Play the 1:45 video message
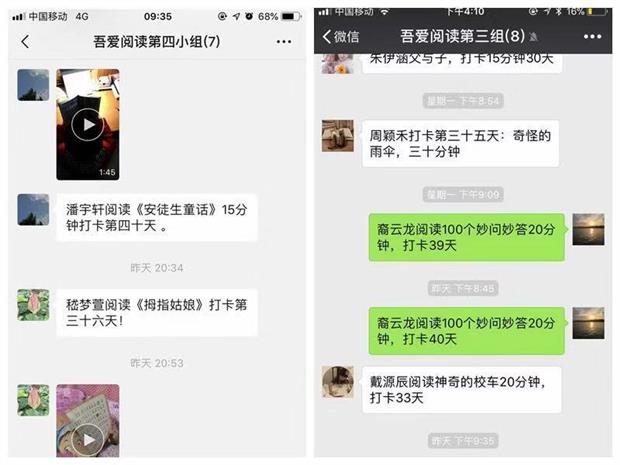Image resolution: width=620 pixels, height=465 pixels. coord(88,124)
